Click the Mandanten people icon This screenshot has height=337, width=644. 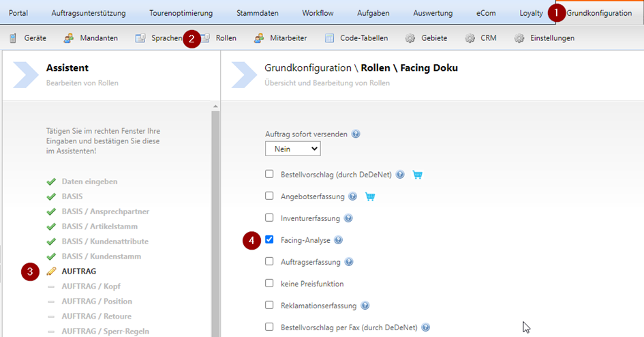click(69, 38)
